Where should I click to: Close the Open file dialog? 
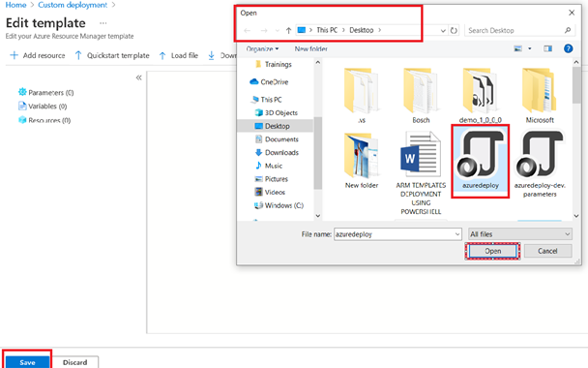(572, 13)
